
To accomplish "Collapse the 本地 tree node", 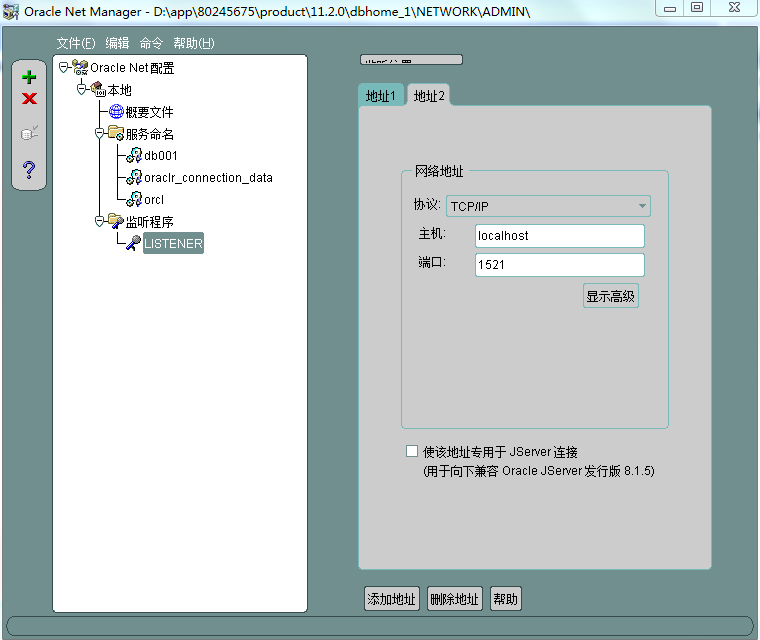I will tap(81, 89).
